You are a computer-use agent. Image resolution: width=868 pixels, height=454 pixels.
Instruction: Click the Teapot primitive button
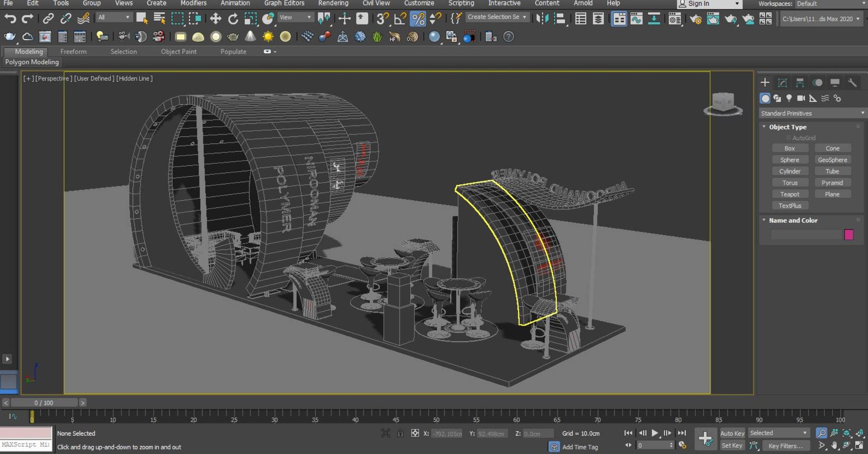click(789, 194)
